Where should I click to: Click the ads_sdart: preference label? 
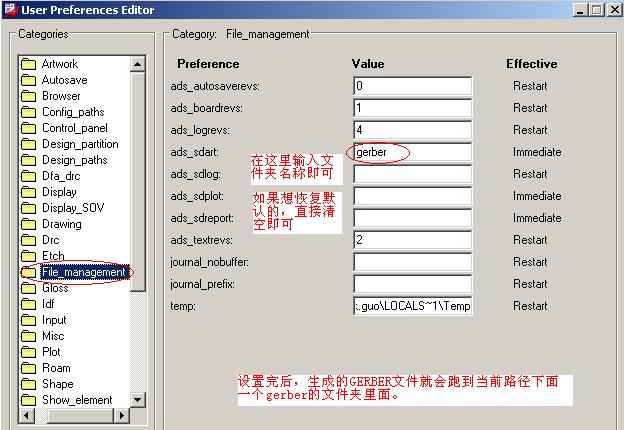[195, 152]
